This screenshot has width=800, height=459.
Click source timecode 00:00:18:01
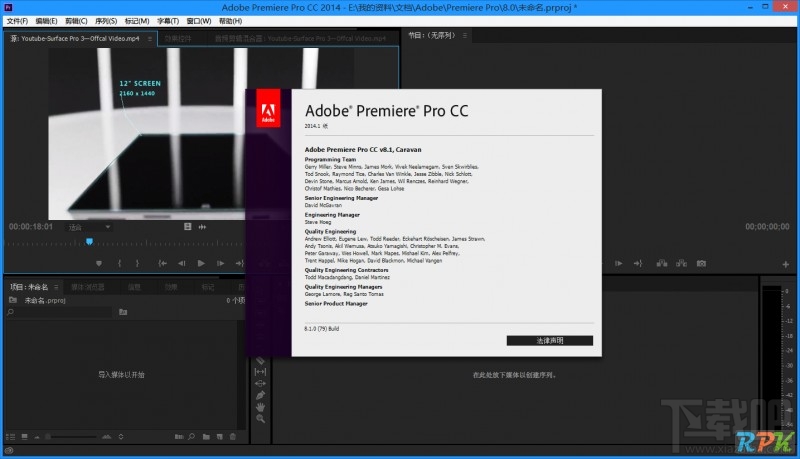[x=31, y=226]
